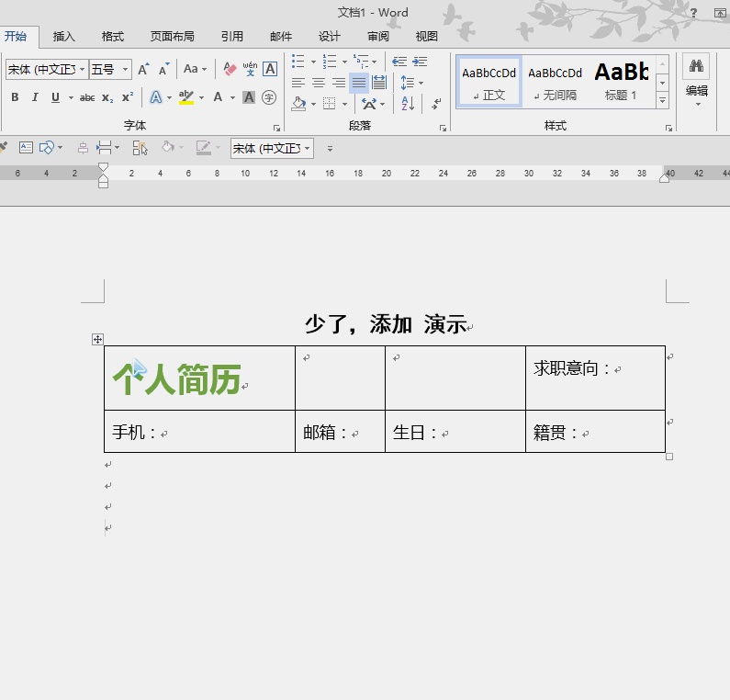Viewport: 730px width, 700px height.
Task: Click the Enclosed Character icon
Action: click(269, 97)
